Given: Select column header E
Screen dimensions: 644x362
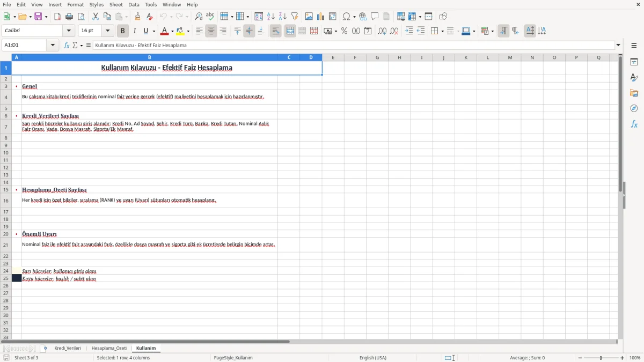Looking at the screenshot, I should pos(333,57).
